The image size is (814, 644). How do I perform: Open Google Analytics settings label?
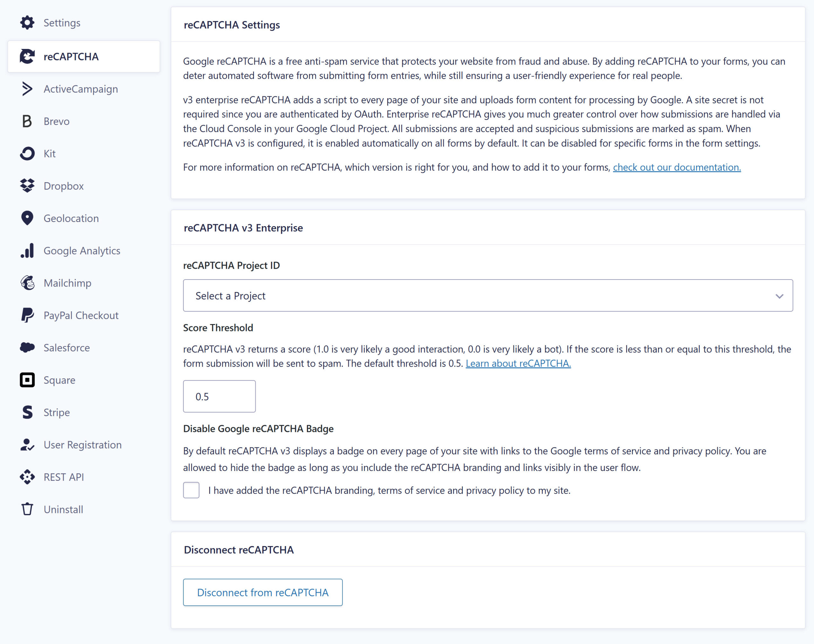tap(82, 251)
